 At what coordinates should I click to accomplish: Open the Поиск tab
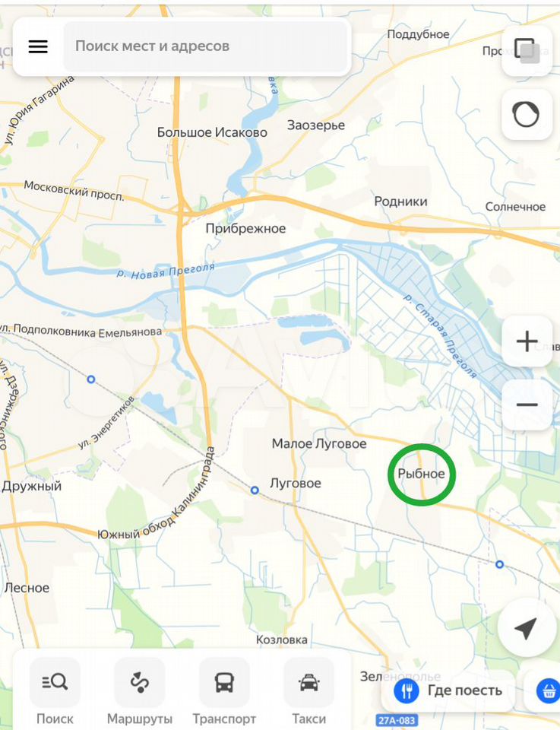tap(55, 692)
